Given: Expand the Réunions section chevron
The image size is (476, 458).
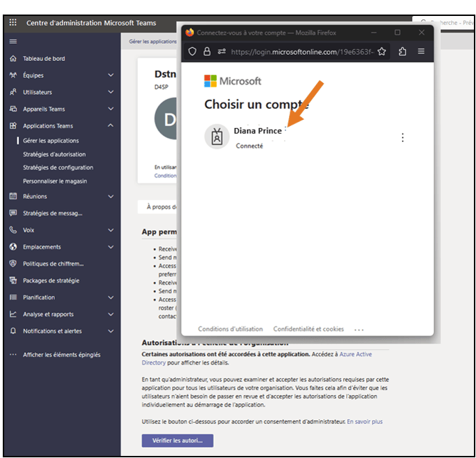Looking at the screenshot, I should pos(111,196).
